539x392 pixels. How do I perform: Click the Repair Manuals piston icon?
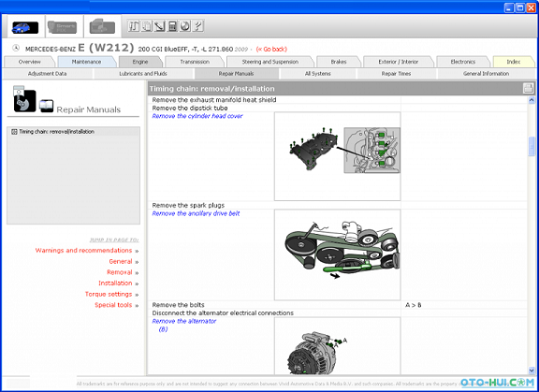[x=24, y=99]
